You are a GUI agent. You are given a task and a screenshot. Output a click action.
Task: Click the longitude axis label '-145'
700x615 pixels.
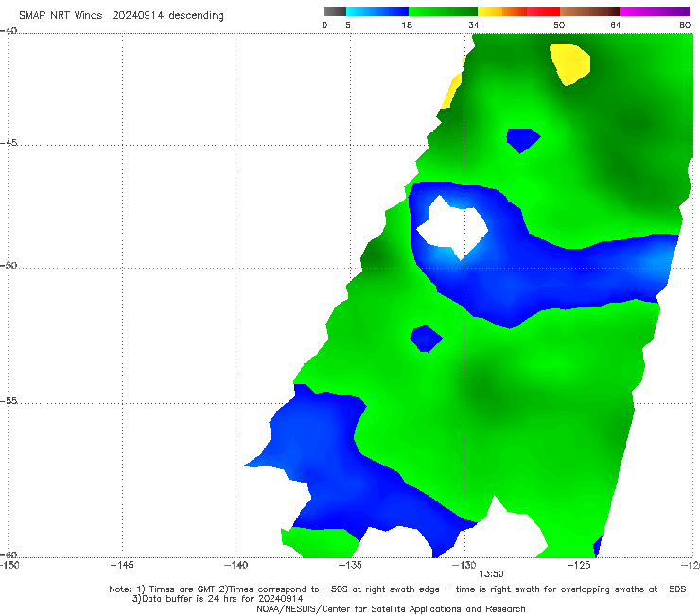[122, 565]
